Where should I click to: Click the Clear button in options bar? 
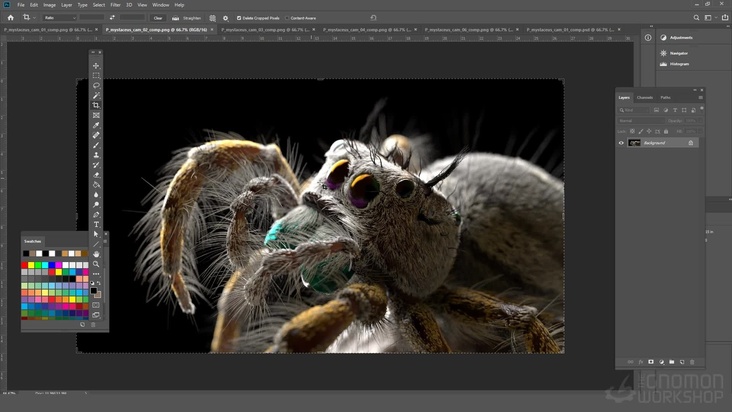click(158, 18)
